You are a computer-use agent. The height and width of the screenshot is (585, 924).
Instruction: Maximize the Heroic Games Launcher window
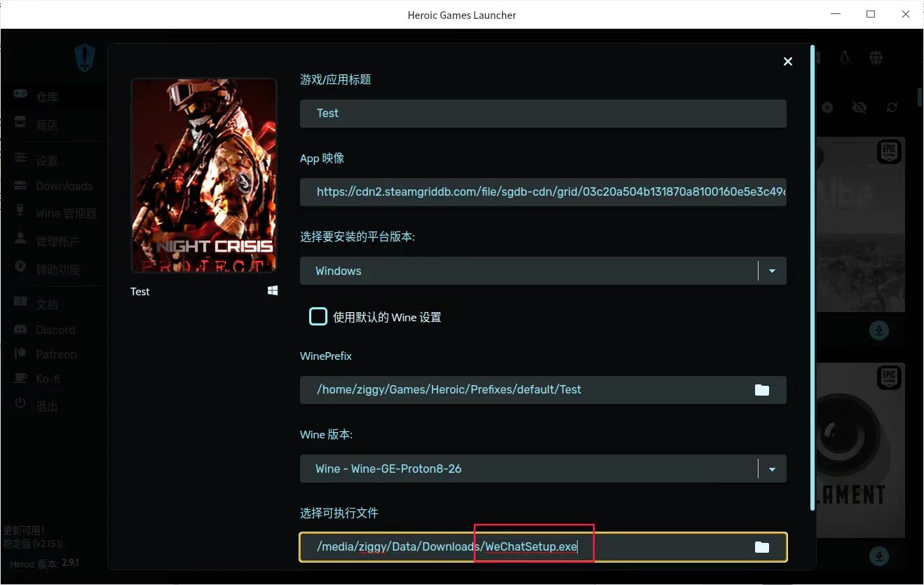(871, 14)
